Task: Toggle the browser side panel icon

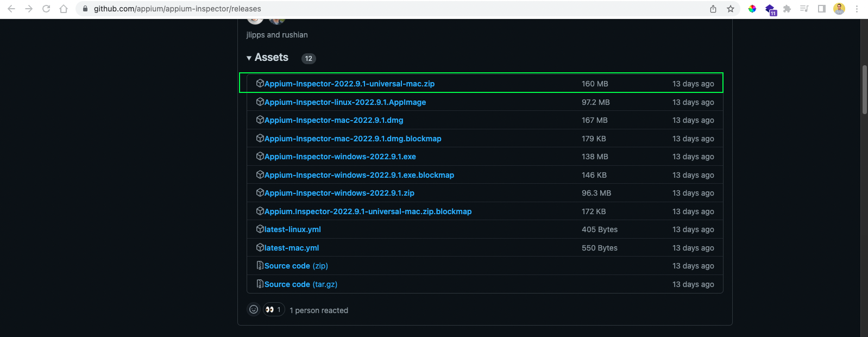Action: [x=822, y=9]
